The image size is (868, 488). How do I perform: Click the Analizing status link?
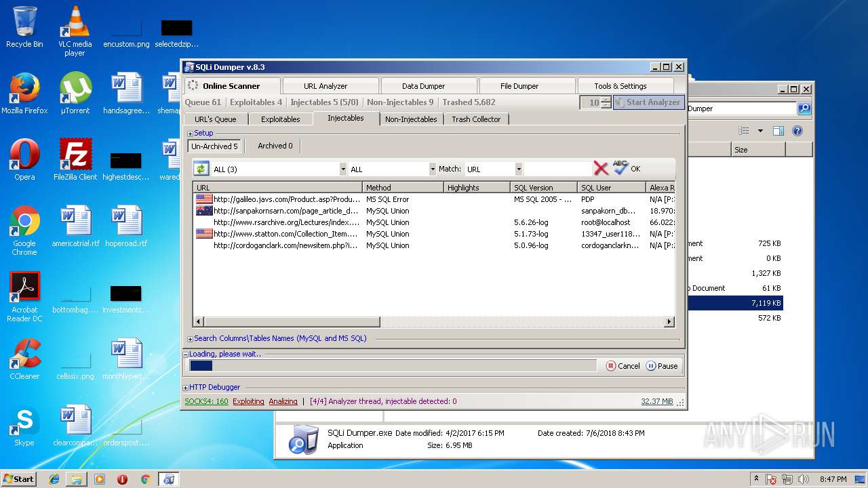coord(283,401)
